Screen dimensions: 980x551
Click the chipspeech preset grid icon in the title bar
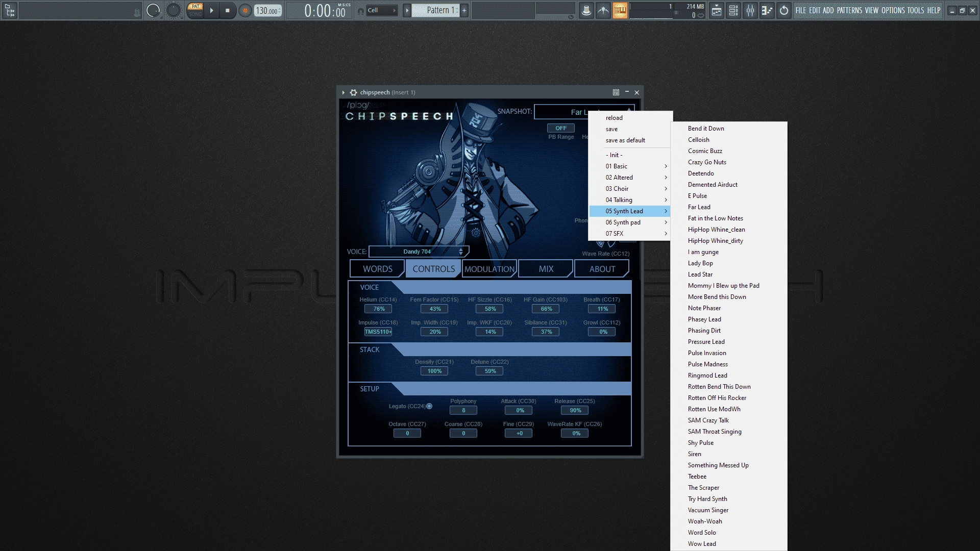[616, 92]
